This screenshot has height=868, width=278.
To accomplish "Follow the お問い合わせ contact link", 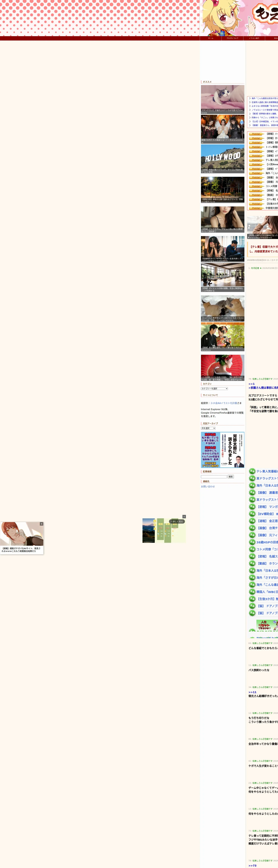I will (x=208, y=487).
